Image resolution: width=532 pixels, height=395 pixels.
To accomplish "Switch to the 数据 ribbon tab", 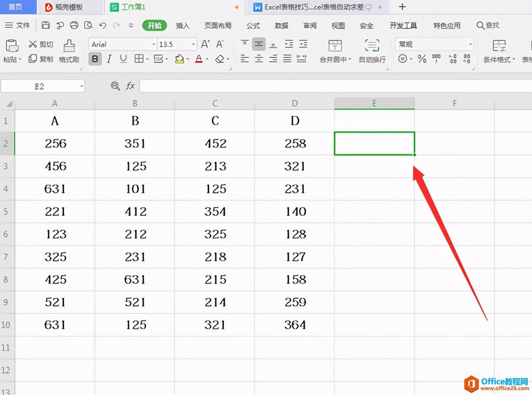I will point(281,26).
